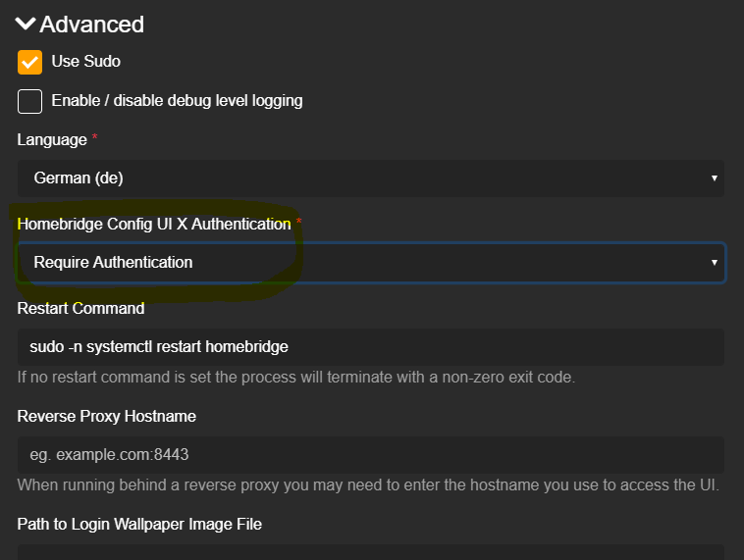The image size is (744, 560).
Task: Click the arrow on the Authentication dropdown
Action: click(714, 263)
